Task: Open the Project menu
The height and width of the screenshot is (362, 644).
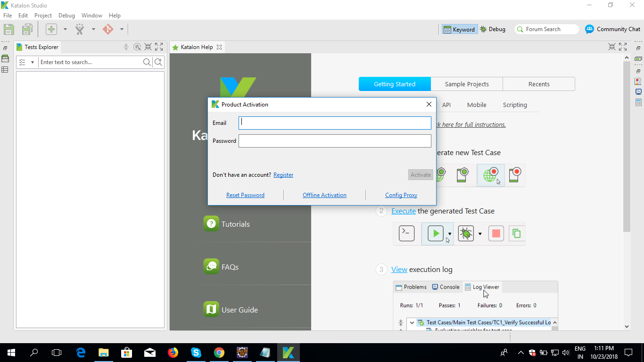Action: pyautogui.click(x=43, y=16)
